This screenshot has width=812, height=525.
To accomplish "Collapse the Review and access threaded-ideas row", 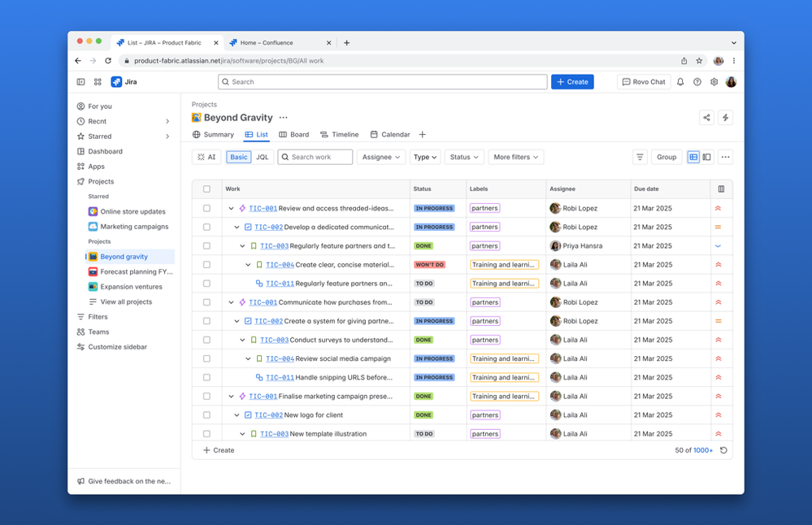I will [x=232, y=208].
